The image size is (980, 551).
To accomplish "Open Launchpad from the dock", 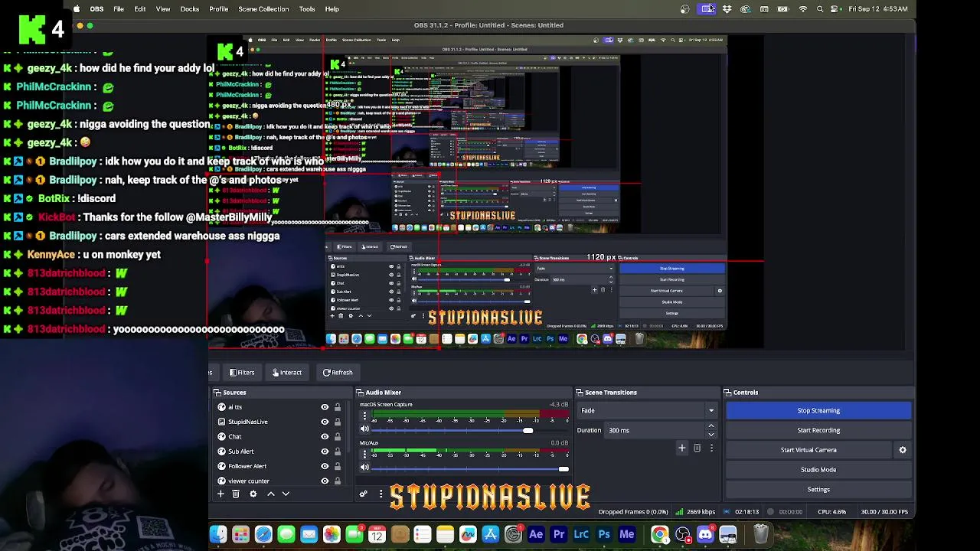I will [240, 534].
